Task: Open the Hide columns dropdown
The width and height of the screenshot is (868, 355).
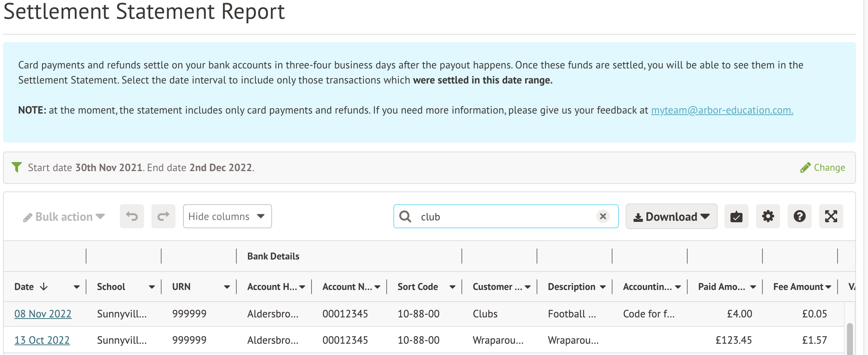Action: point(227,216)
